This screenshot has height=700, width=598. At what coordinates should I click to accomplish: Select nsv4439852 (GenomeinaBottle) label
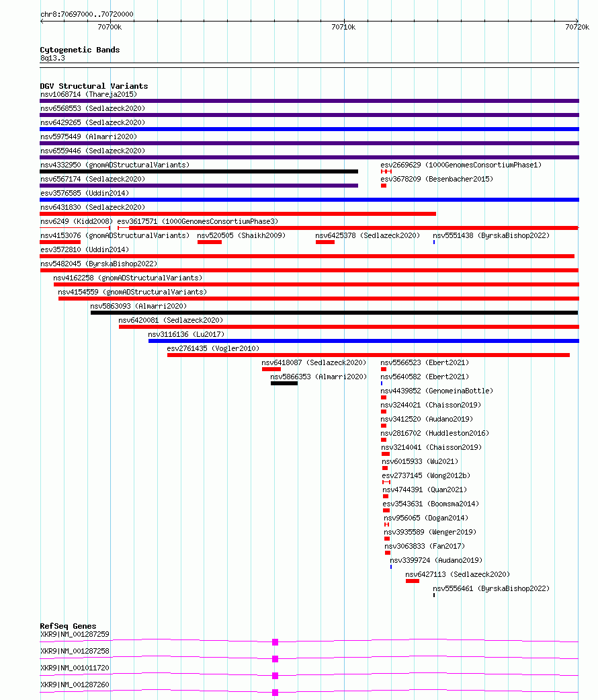click(437, 391)
